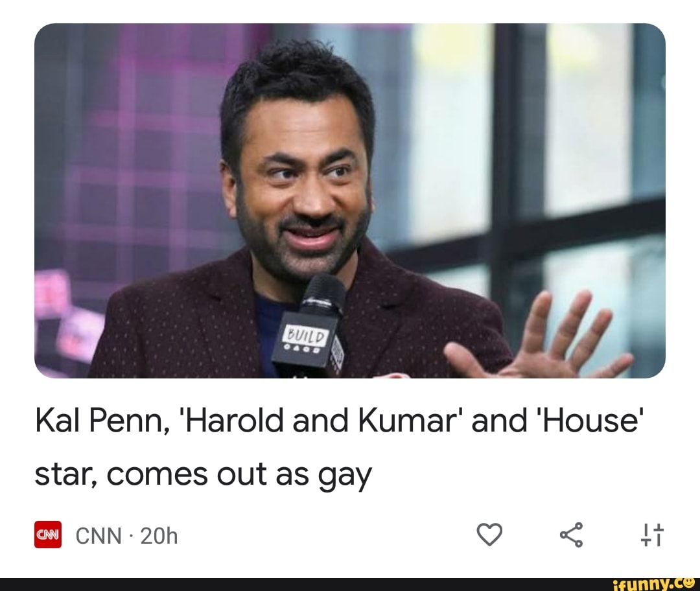Click the ifunny.co watermark
This screenshot has width=700, height=591.
click(x=653, y=583)
